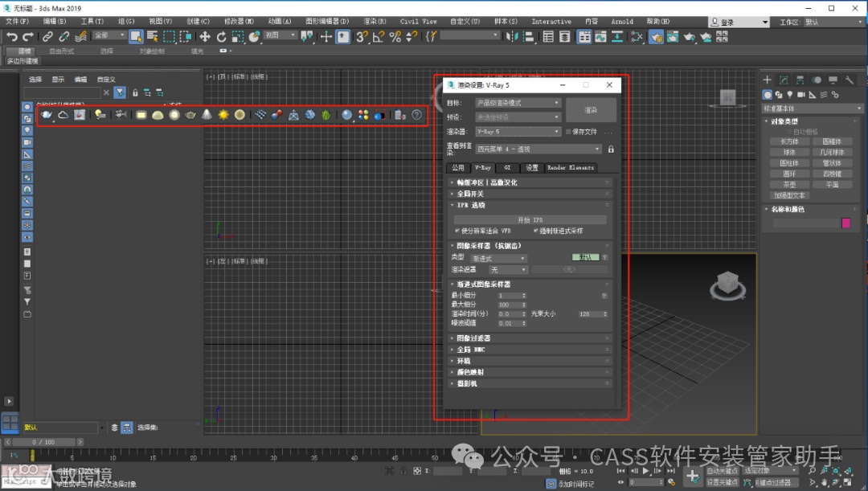Click the V-Ray cloud icon in toolbar

pos(63,115)
